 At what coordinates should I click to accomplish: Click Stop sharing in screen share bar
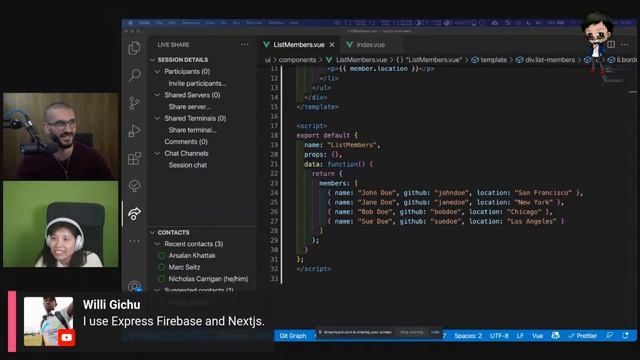(x=411, y=332)
